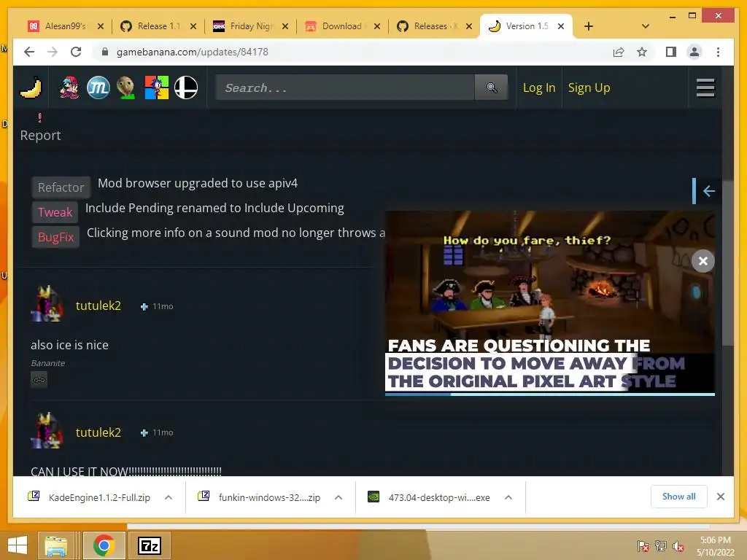This screenshot has height=560, width=747.
Task: Click the Tweak tag label
Action: (x=55, y=212)
